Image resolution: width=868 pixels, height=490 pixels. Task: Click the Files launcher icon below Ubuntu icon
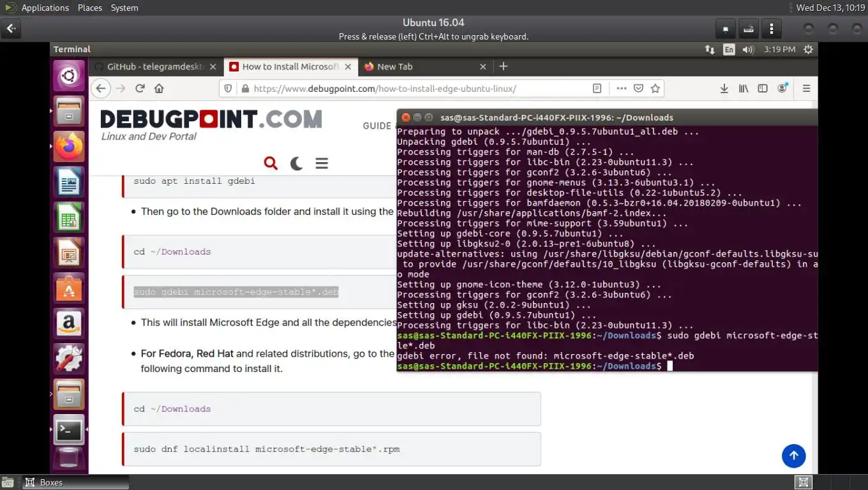click(69, 112)
